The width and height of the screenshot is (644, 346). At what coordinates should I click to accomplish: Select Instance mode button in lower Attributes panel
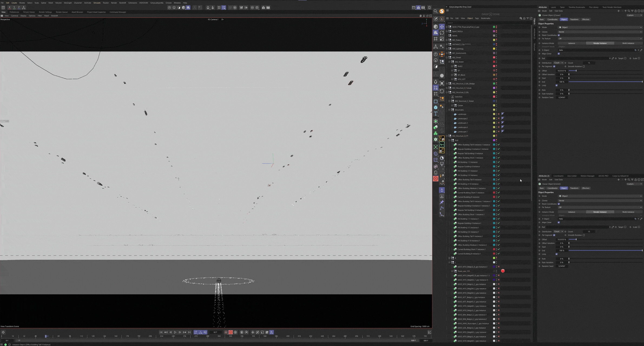pyautogui.click(x=572, y=212)
